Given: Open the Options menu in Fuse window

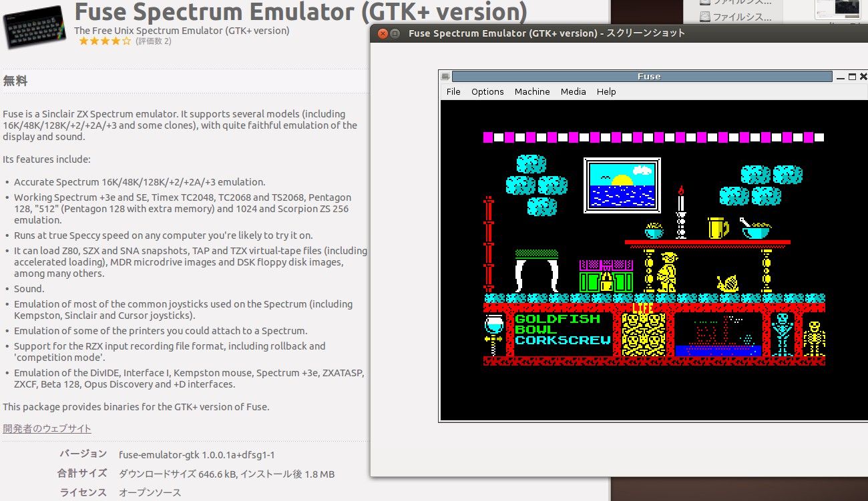Looking at the screenshot, I should 487,91.
